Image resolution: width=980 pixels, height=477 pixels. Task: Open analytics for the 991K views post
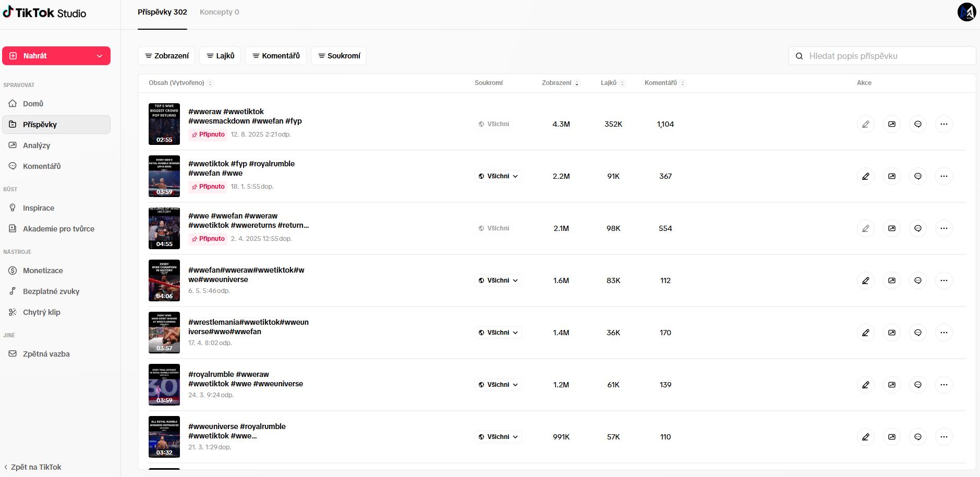coord(892,437)
